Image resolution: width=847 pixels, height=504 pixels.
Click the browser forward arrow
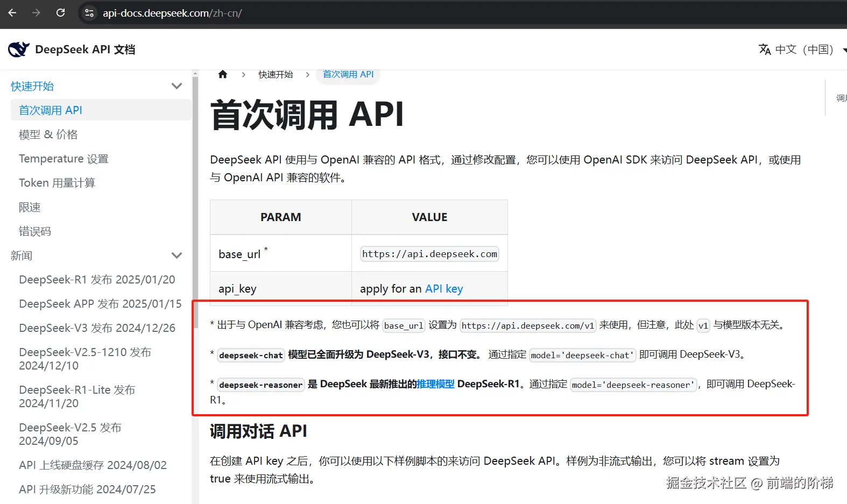pos(36,12)
